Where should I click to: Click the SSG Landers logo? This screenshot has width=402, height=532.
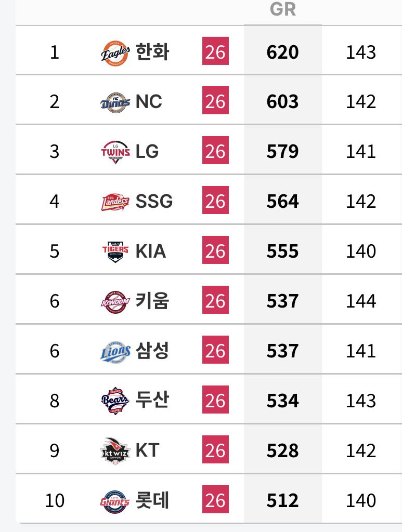[115, 202]
